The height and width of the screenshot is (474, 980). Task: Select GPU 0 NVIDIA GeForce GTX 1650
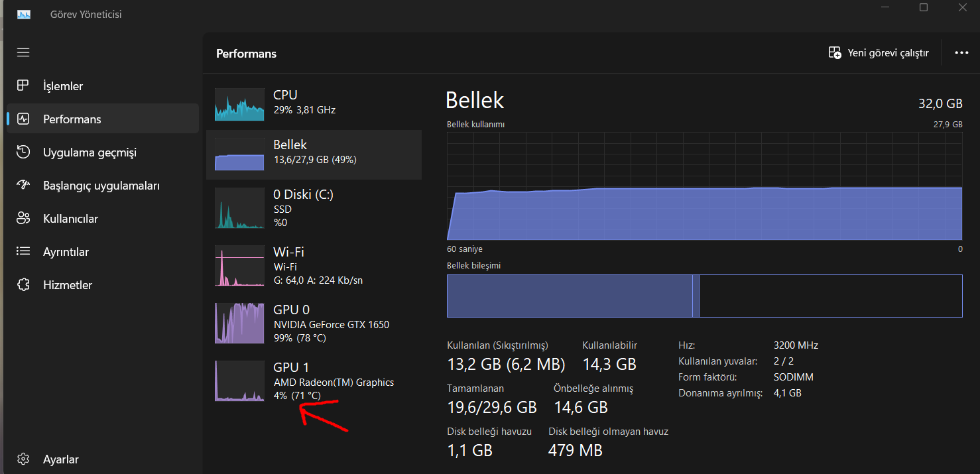[314, 324]
